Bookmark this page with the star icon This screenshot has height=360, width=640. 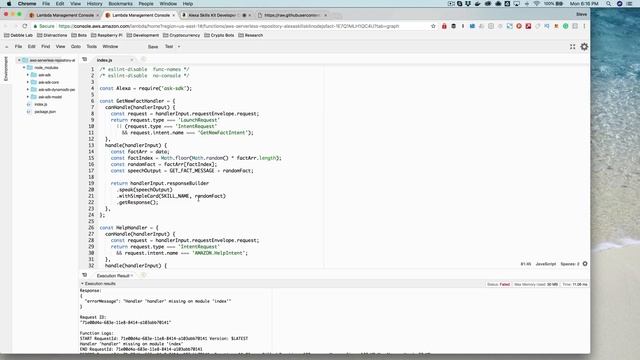click(433, 26)
